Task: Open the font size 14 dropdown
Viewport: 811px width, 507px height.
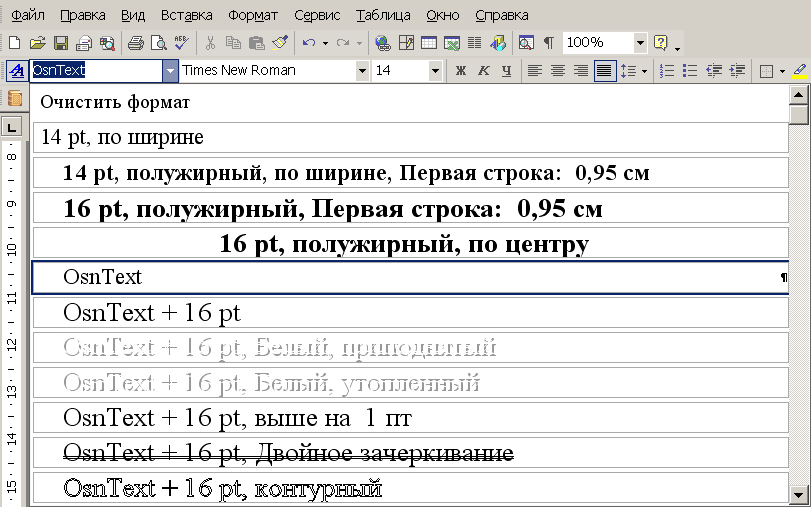Action: coord(435,71)
